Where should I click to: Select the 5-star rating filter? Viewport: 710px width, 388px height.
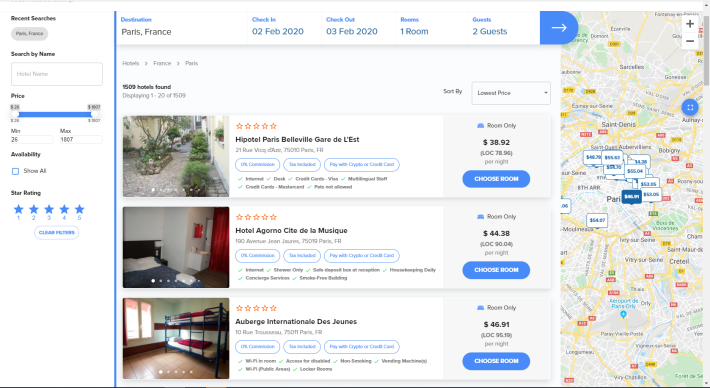[x=80, y=209]
